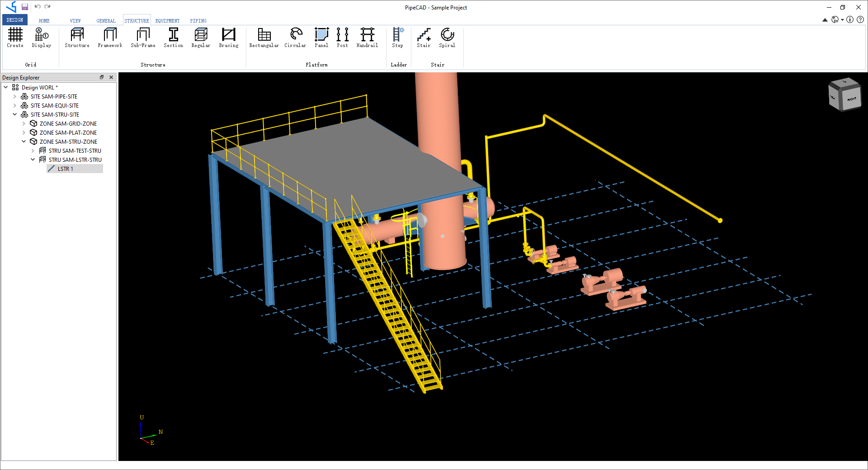Image resolution: width=868 pixels, height=470 pixels.
Task: Select the Step ladder tool
Action: (x=397, y=38)
